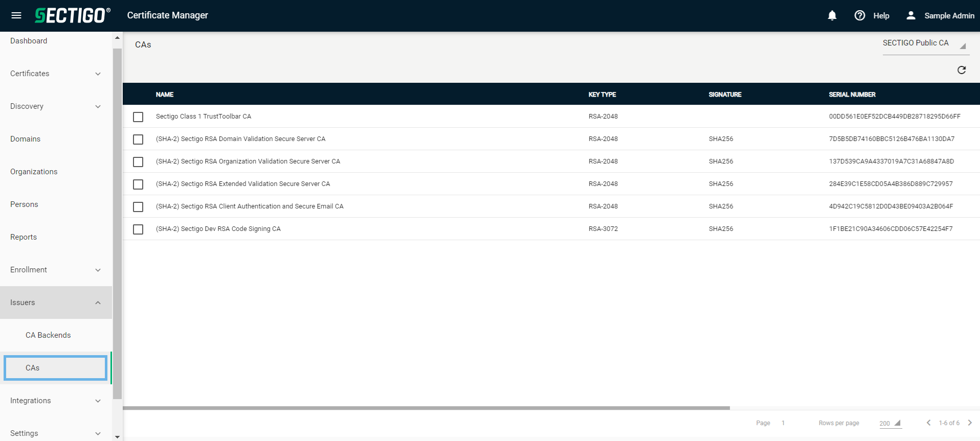The image size is (980, 441).
Task: Sort by the KEY TYPE column header
Action: (x=602, y=95)
